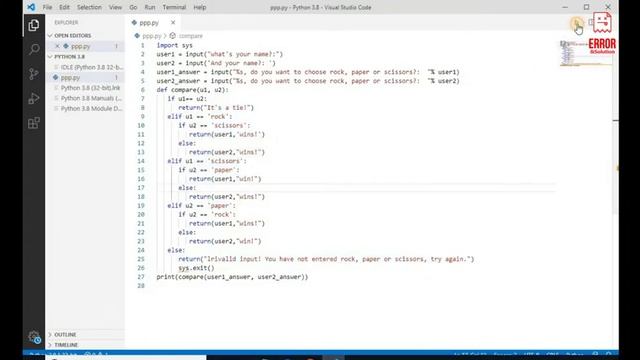This screenshot has width=640, height=360.
Task: Close ppp.py from the Open Editors list
Action: [57, 46]
